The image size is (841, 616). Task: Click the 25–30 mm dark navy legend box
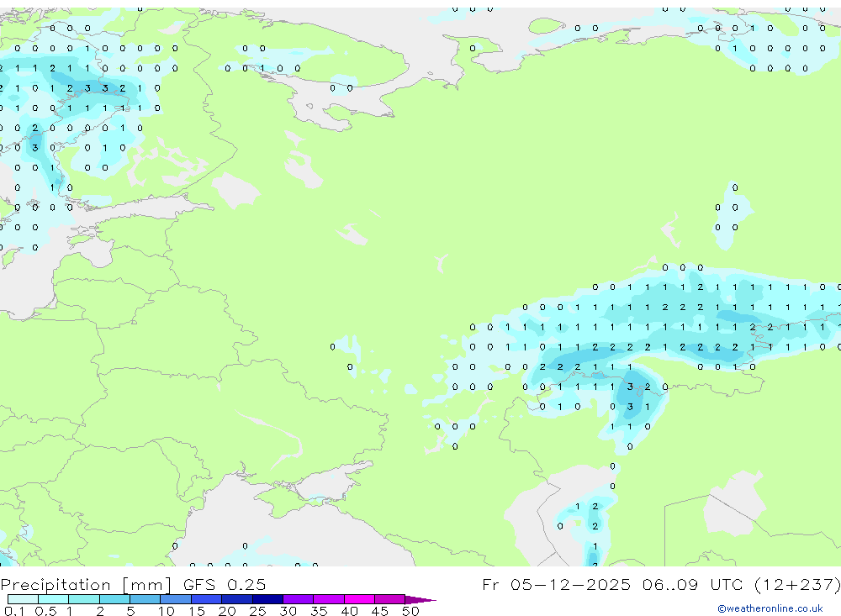(x=267, y=599)
